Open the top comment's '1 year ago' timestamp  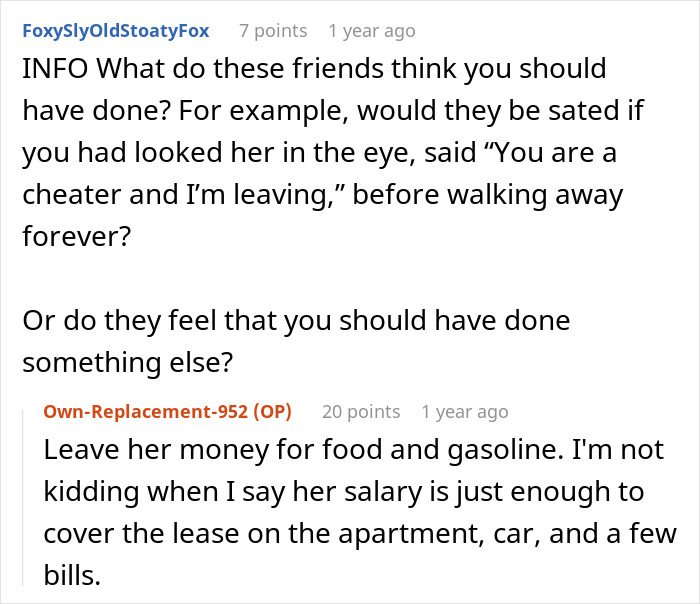[x=372, y=30]
